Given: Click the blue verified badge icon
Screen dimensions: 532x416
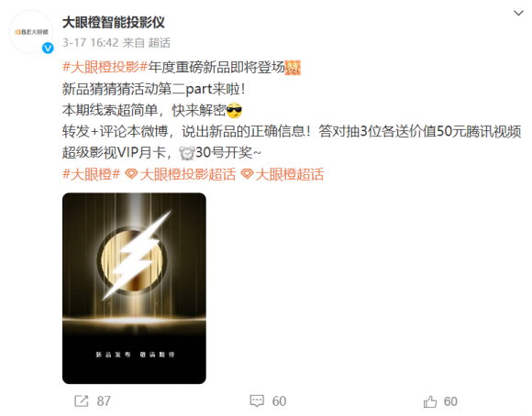Looking at the screenshot, I should click(48, 49).
